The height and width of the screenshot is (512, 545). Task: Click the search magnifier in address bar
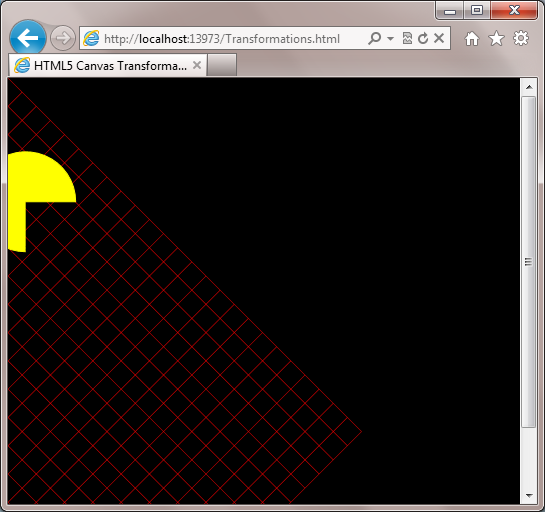pos(374,38)
